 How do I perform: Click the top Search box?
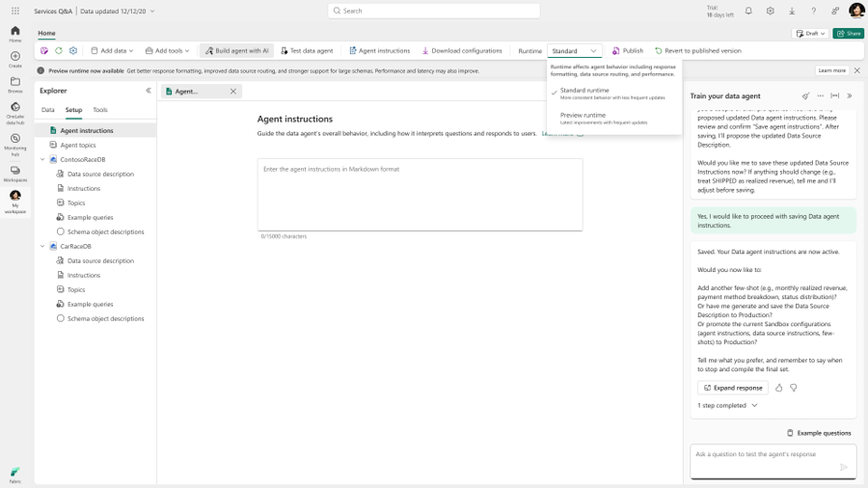click(434, 11)
